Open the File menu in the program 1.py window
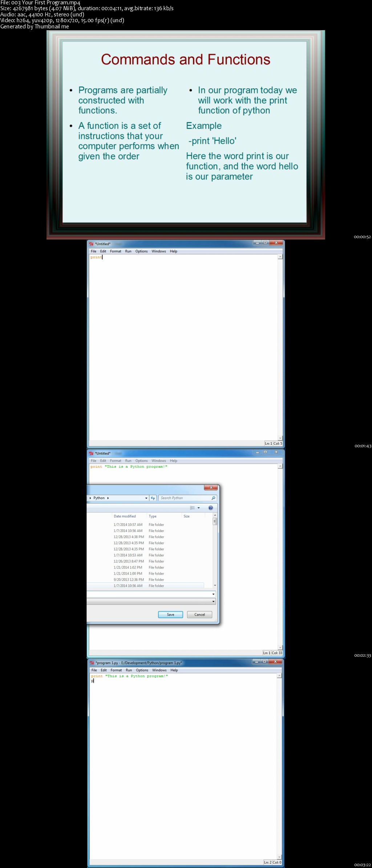Image resolution: width=372 pixels, height=868 pixels. 94,670
